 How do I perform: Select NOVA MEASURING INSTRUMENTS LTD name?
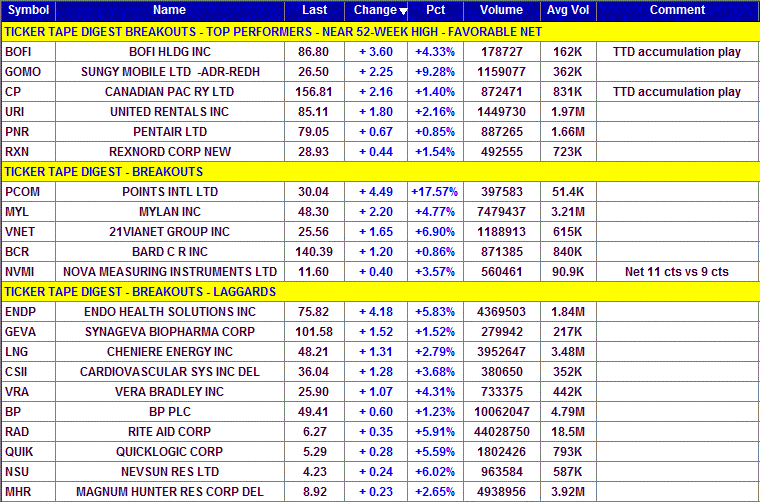[170, 272]
